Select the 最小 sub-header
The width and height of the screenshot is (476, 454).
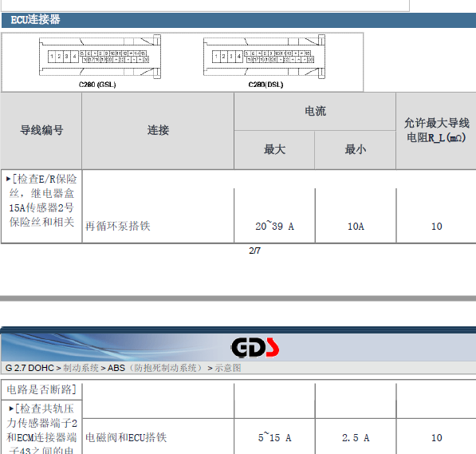[x=355, y=149]
